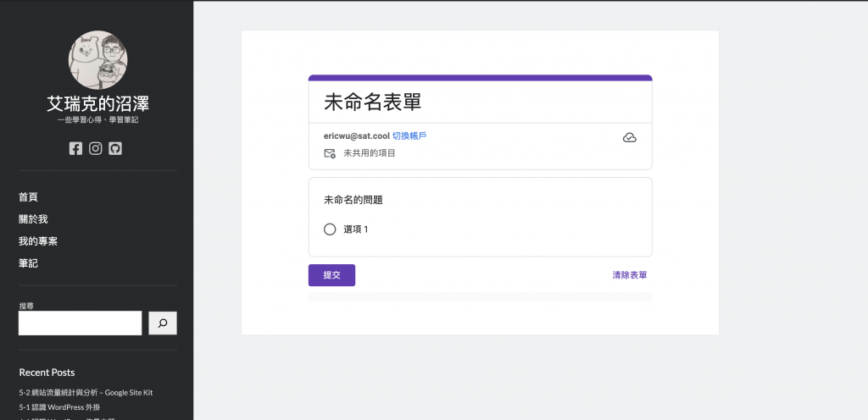
Task: Open the 關於我 menu item
Action: pos(33,219)
